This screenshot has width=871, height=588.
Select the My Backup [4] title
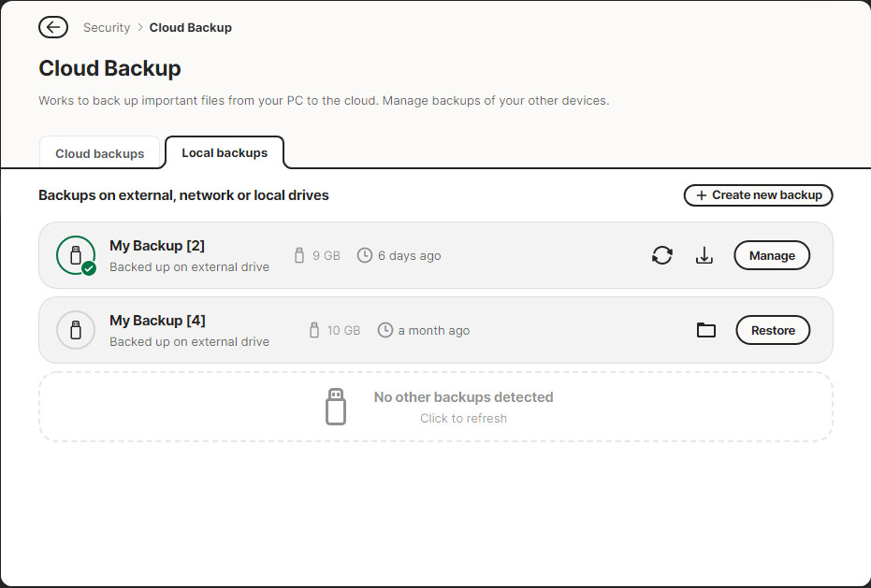(x=157, y=321)
